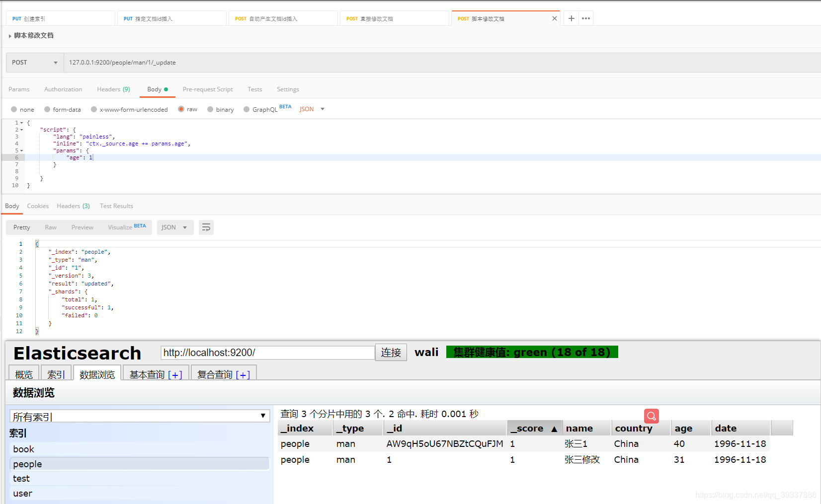The height and width of the screenshot is (504, 821).
Task: Switch to the POST 直接修改文档 tab
Action: tap(395, 18)
